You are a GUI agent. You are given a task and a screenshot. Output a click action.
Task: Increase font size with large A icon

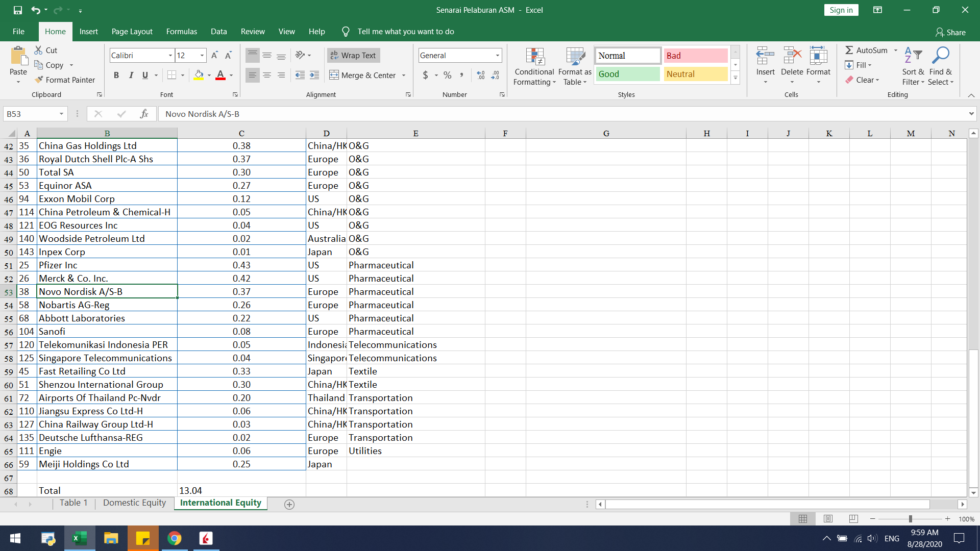coord(214,55)
